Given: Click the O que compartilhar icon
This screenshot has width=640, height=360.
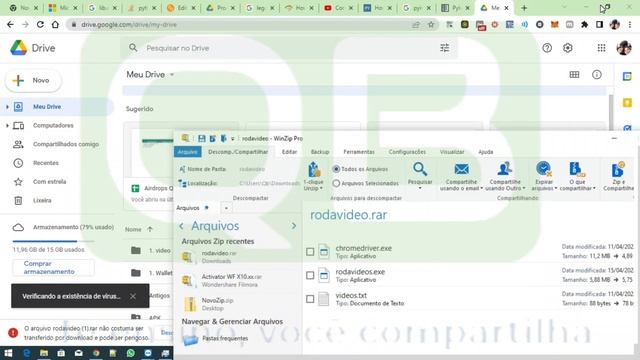Looking at the screenshot, I should coord(576,169).
